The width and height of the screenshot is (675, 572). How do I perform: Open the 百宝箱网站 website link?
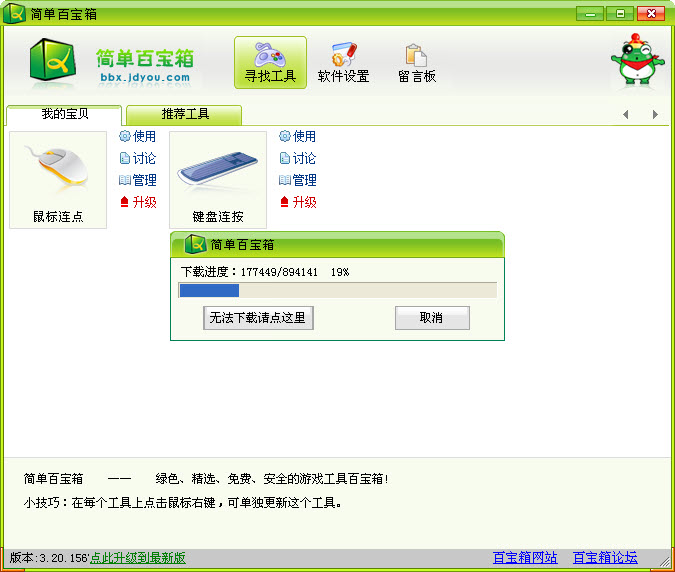[x=525, y=558]
